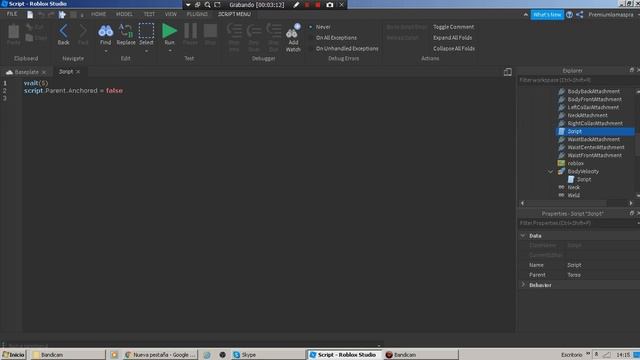640x360 pixels.
Task: Collapse the ribbon with the chevron near What's New
Action: click(525, 15)
